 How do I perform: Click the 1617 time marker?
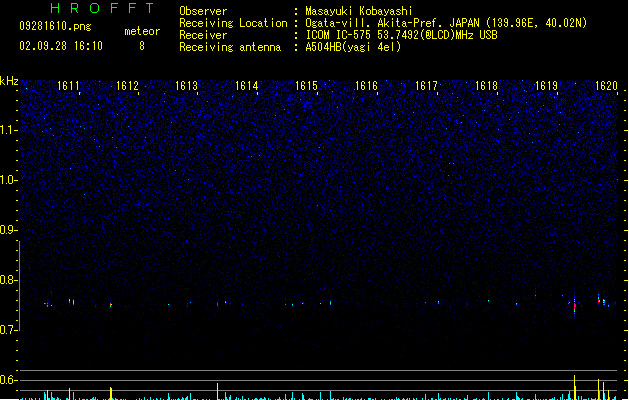point(426,86)
